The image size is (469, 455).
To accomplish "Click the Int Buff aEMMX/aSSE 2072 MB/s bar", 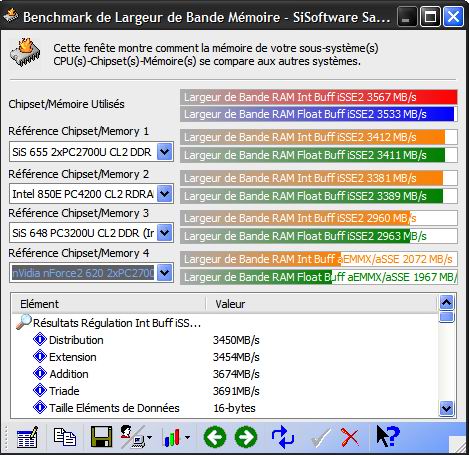I will point(319,259).
